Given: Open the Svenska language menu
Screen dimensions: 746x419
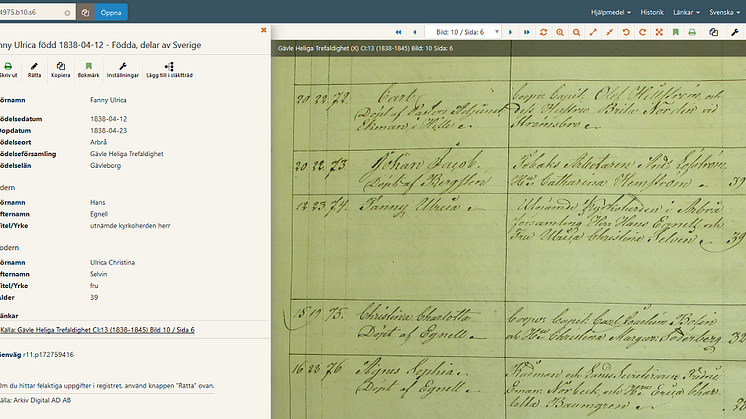Looking at the screenshot, I should tap(724, 12).
